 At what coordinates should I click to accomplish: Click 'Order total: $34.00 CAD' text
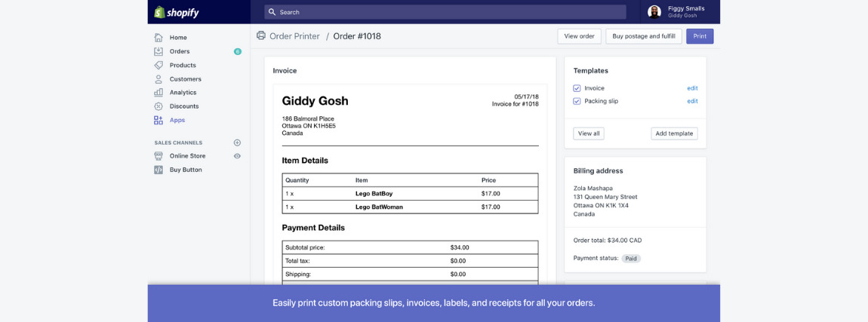(608, 240)
